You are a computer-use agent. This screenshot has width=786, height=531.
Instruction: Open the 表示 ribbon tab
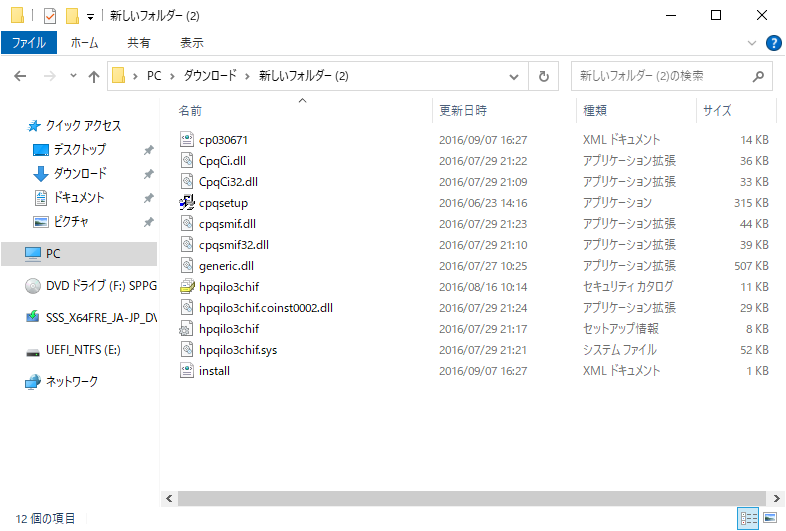point(191,43)
